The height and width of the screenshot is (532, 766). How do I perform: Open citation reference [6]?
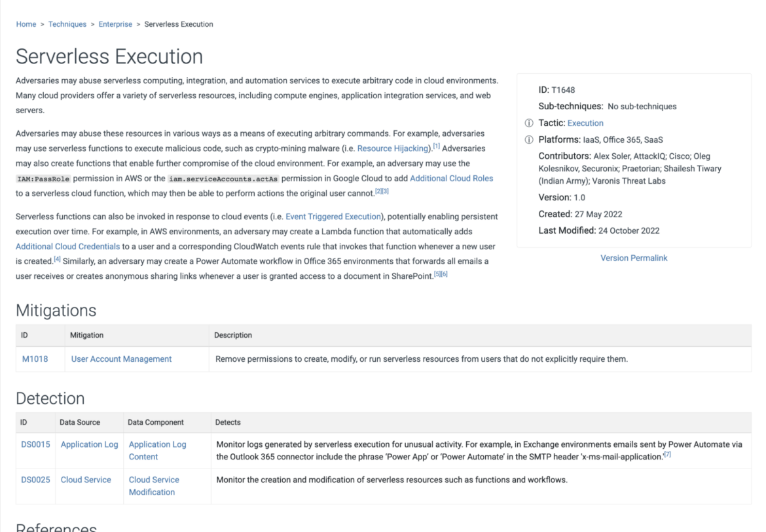[444, 274]
